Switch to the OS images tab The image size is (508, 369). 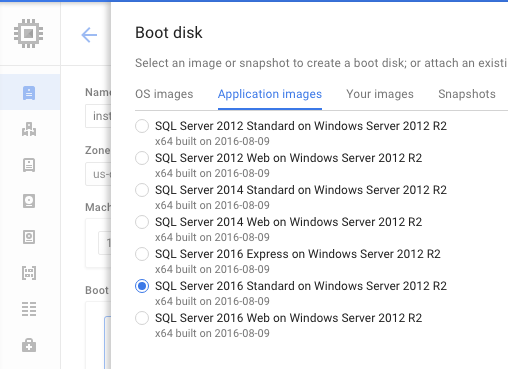(164, 94)
